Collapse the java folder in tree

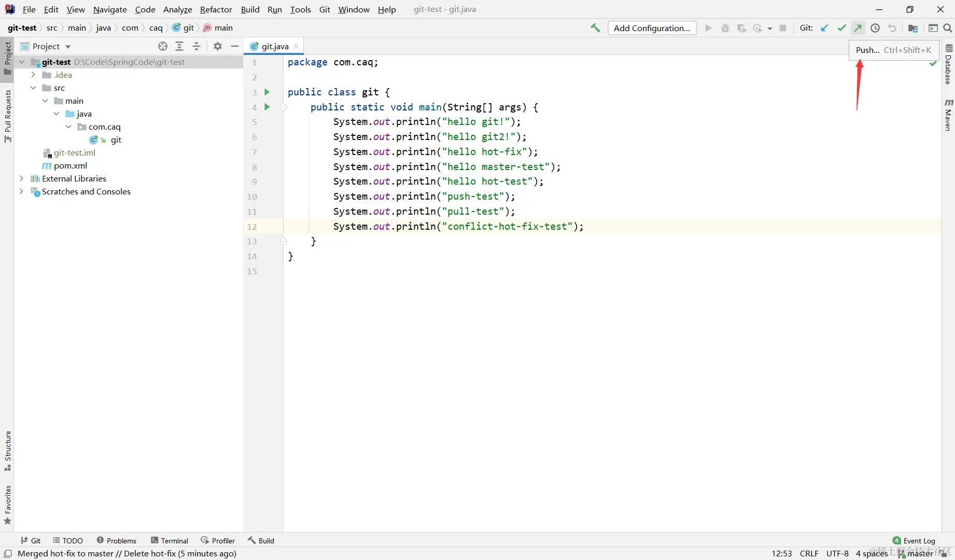[x=57, y=114]
